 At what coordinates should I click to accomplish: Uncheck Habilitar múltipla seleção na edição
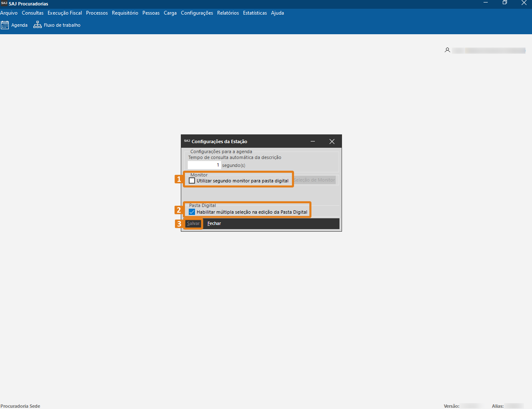tap(192, 212)
